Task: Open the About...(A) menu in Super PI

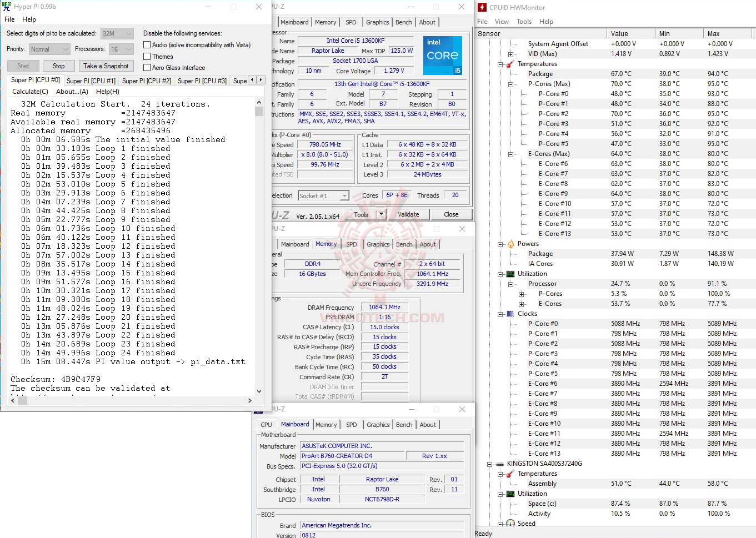Action: (x=72, y=92)
